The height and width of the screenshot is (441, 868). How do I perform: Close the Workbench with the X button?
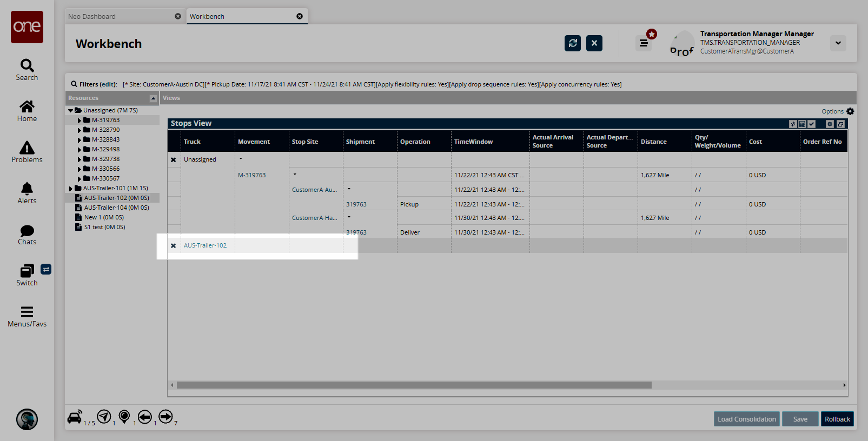594,43
